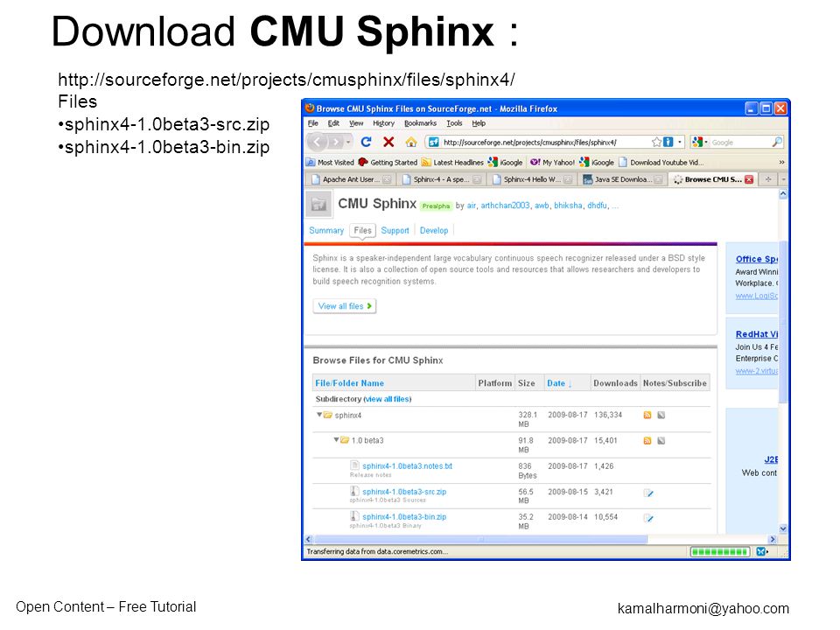Open the File menu

(x=313, y=123)
